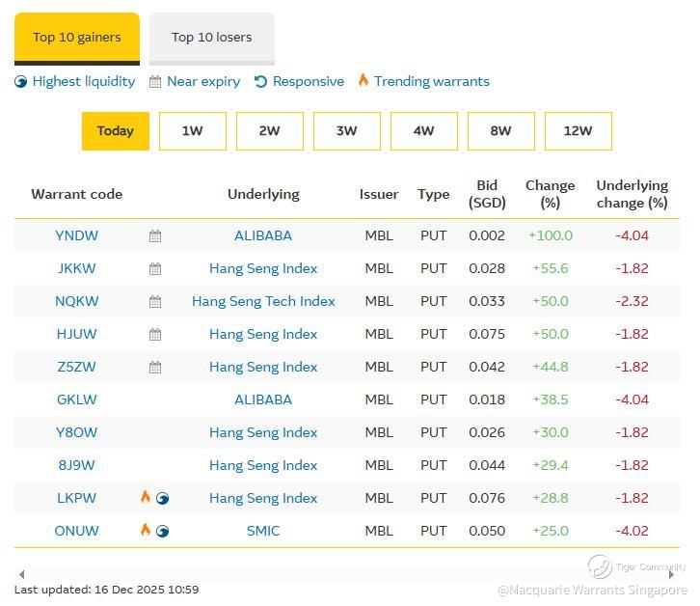Click near-expiry calendar icon in HJUW row
This screenshot has height=606, width=700.
[x=155, y=334]
